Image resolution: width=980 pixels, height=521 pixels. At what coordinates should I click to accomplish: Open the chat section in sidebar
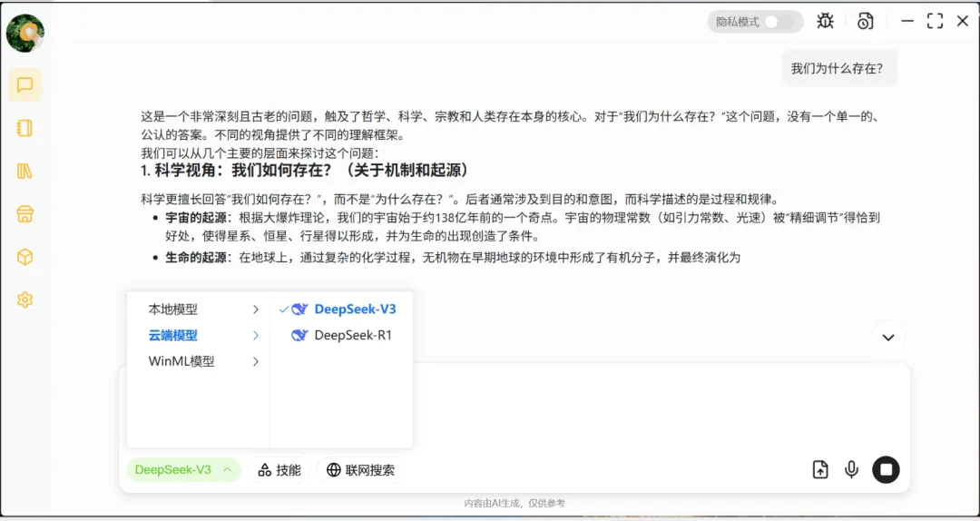[25, 85]
